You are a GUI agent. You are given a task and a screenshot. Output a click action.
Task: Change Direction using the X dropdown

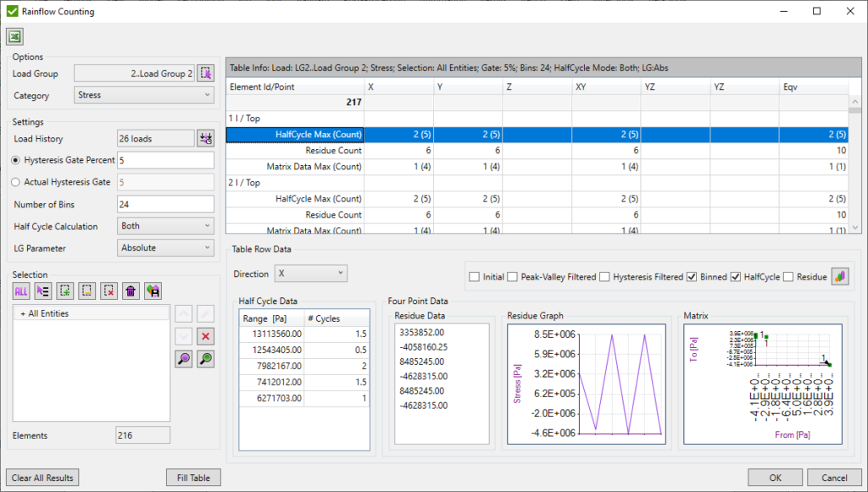[312, 274]
